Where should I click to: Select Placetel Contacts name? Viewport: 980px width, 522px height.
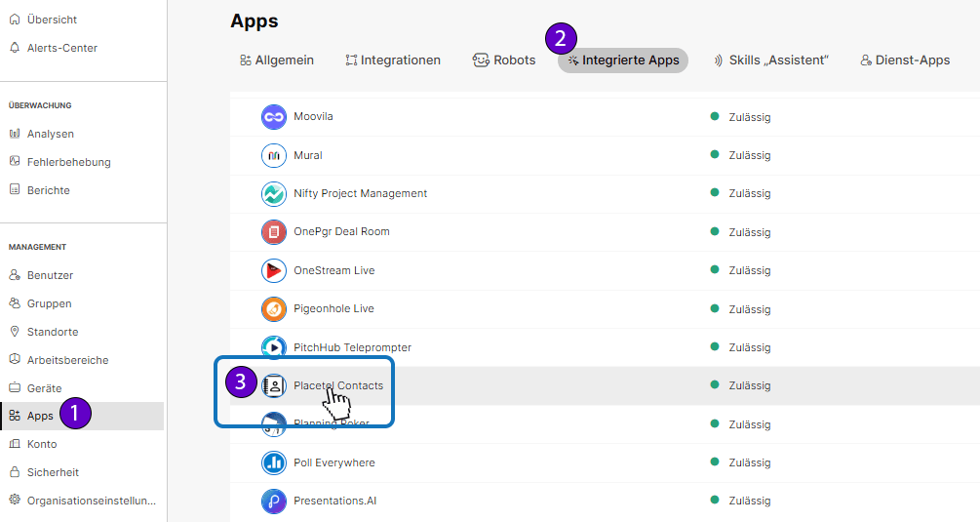tap(338, 385)
